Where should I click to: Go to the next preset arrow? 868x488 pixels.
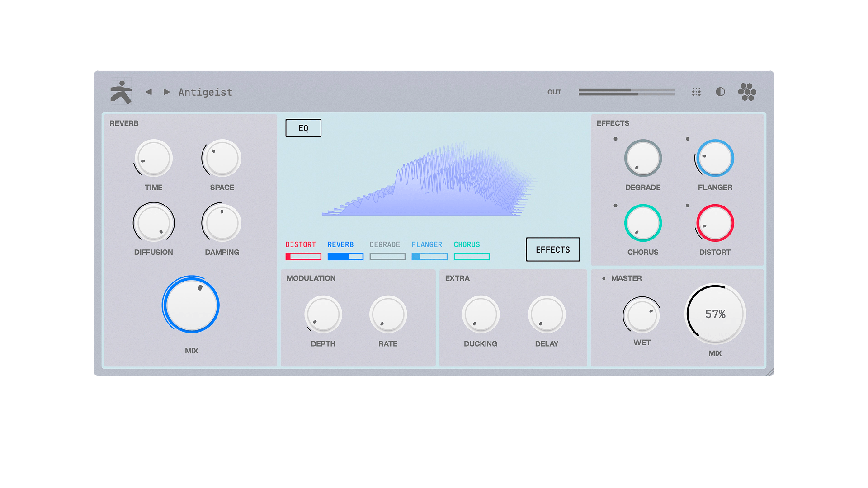coord(166,92)
